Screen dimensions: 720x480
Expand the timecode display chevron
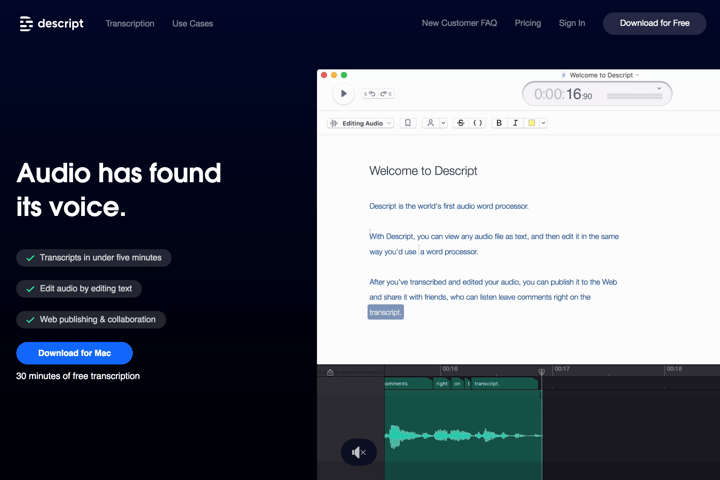click(x=659, y=88)
